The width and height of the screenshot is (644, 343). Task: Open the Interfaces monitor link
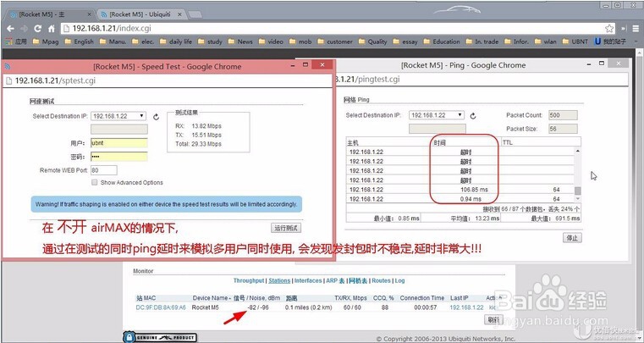308,281
